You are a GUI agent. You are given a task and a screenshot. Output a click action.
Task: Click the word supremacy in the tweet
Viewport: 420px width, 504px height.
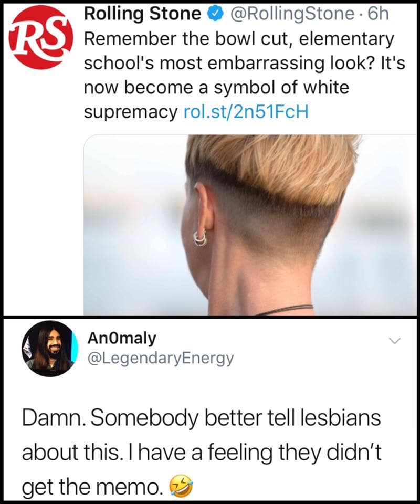pos(131,112)
